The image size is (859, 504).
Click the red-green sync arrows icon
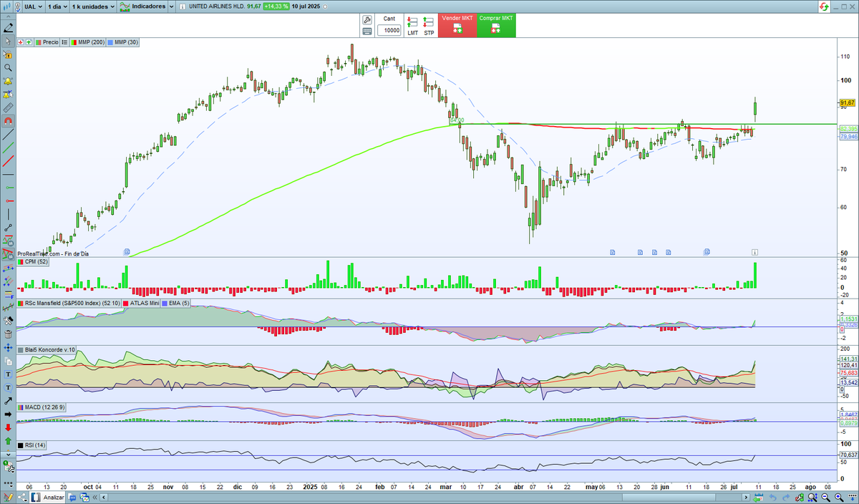(x=823, y=6)
